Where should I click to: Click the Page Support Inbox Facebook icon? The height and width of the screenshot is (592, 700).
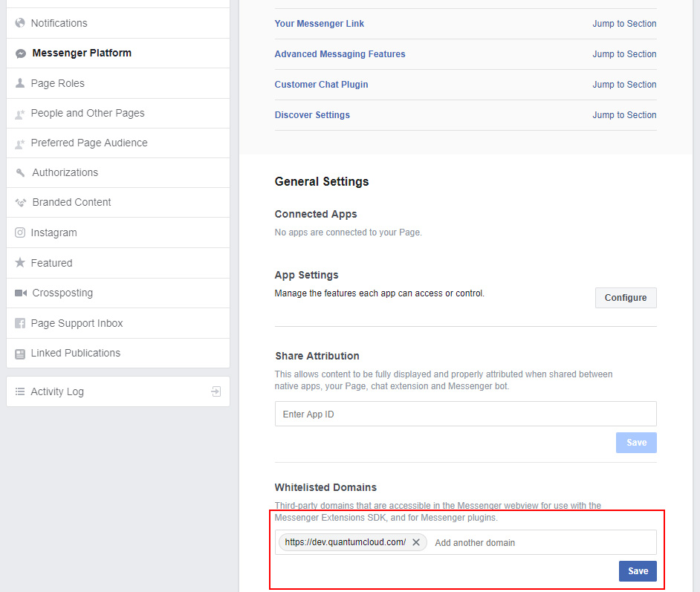[x=19, y=323]
